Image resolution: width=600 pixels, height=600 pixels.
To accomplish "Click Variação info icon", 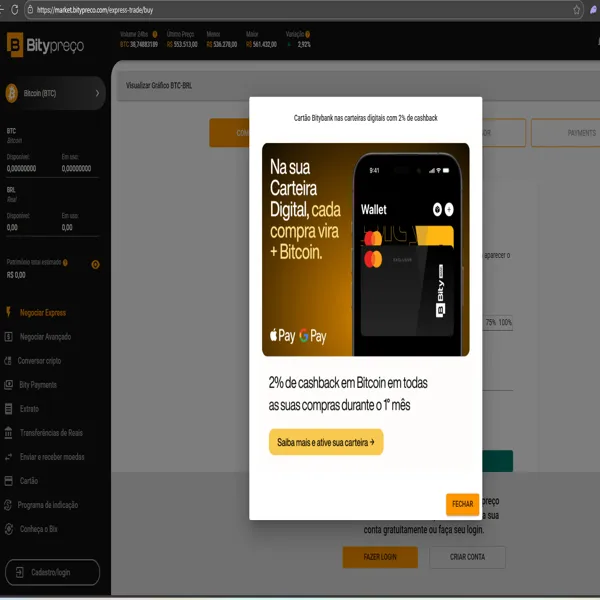I will click(308, 34).
